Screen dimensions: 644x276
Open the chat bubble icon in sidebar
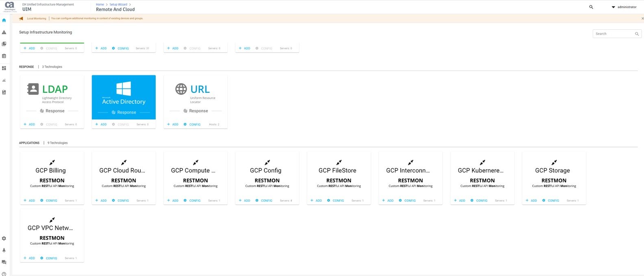point(4,262)
